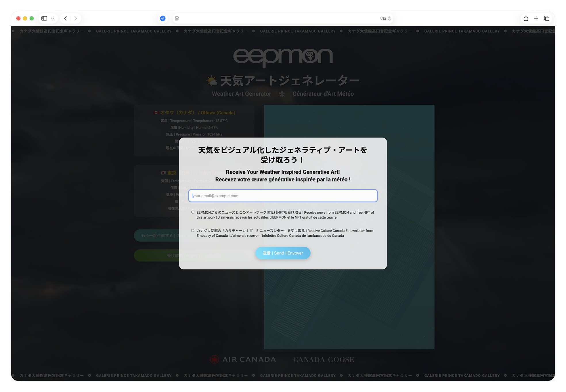Go back with the back arrow
Image resolution: width=566 pixels, height=392 pixels.
(66, 18)
